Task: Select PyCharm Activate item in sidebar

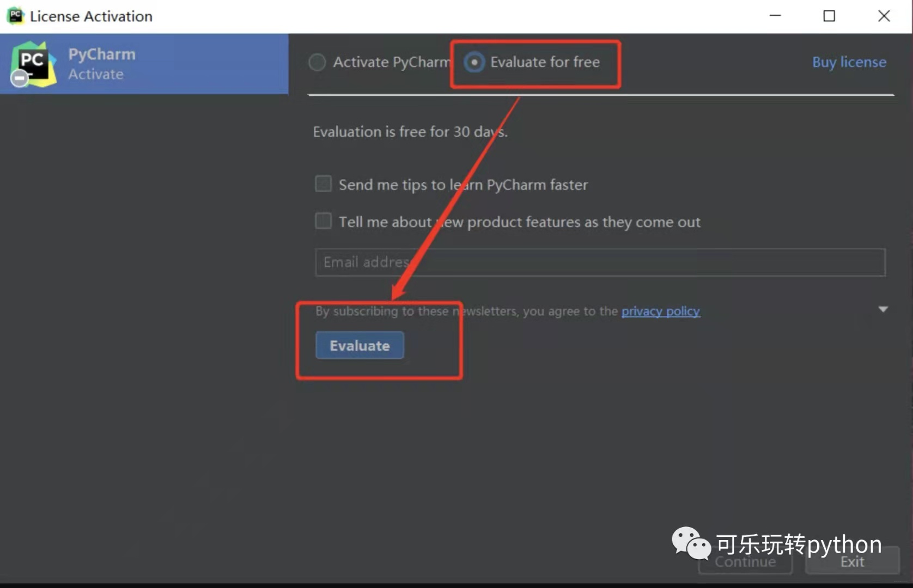Action: [x=144, y=64]
